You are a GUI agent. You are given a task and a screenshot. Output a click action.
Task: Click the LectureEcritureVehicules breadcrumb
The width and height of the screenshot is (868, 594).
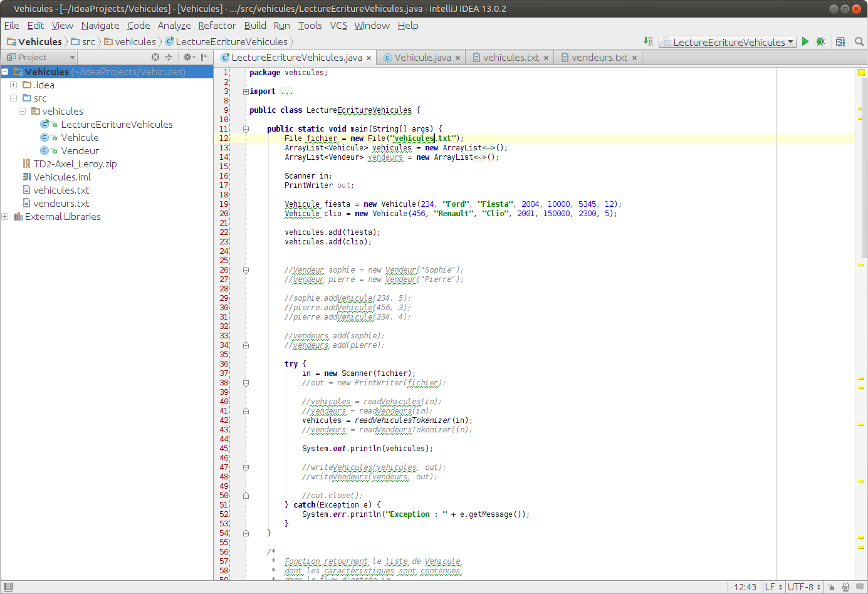pyautogui.click(x=226, y=42)
